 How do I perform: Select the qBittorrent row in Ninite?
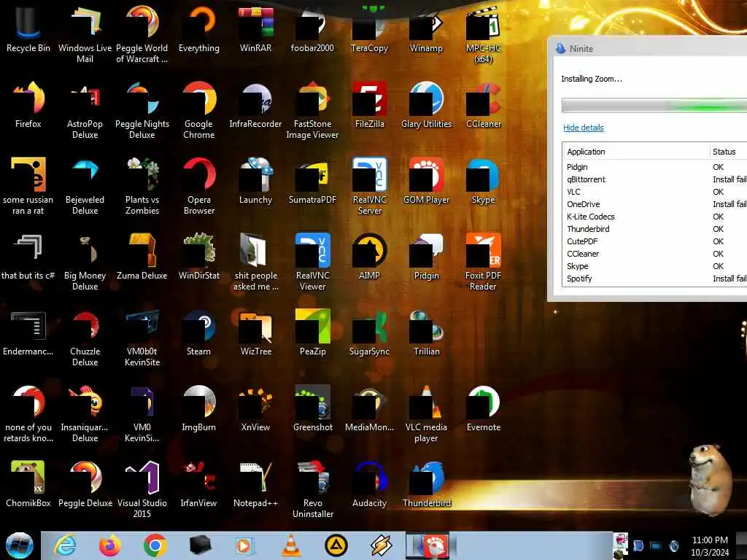(x=655, y=179)
